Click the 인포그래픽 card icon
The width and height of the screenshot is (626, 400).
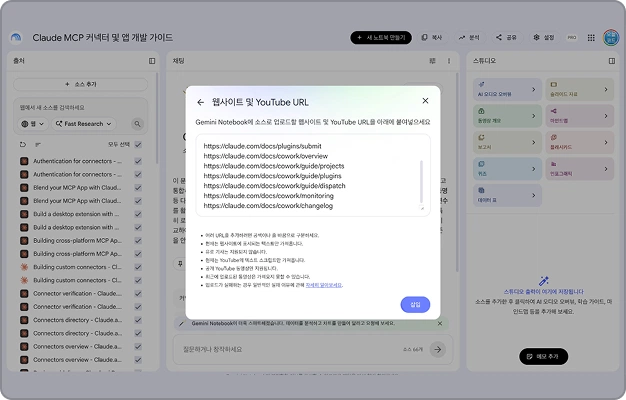[554, 164]
